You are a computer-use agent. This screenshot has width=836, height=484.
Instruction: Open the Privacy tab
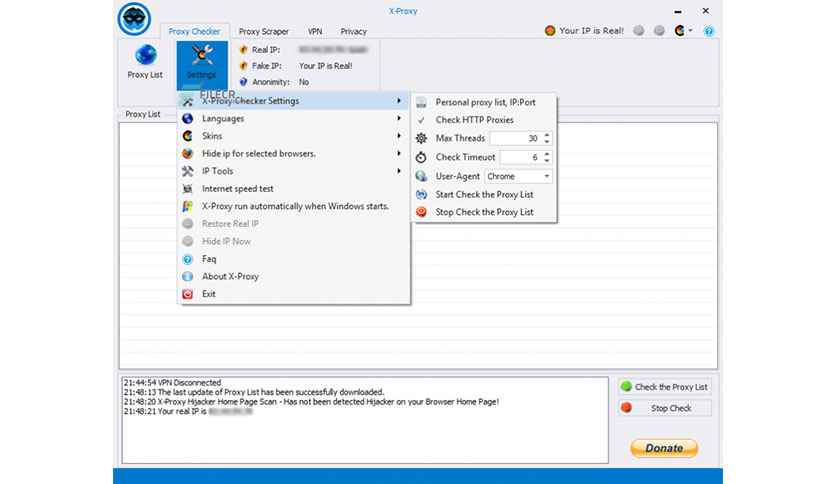[353, 31]
